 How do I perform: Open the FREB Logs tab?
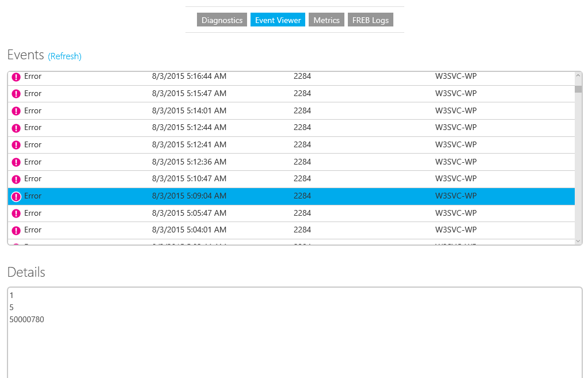(x=370, y=20)
